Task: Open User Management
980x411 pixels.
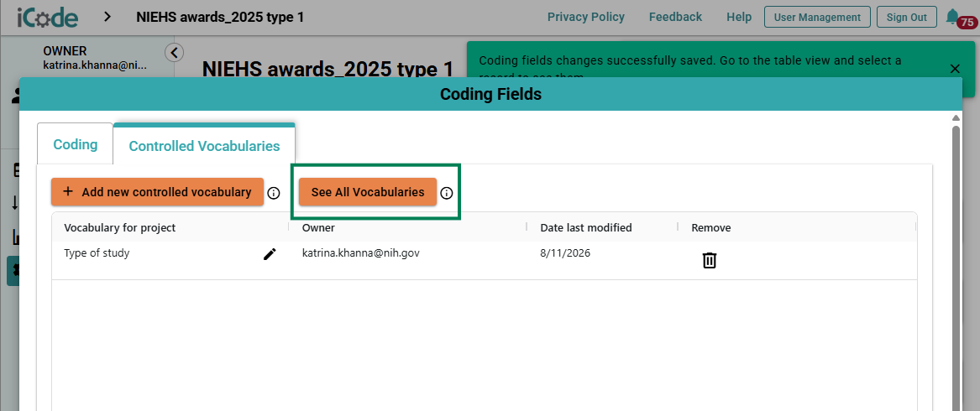Action: pos(817,17)
